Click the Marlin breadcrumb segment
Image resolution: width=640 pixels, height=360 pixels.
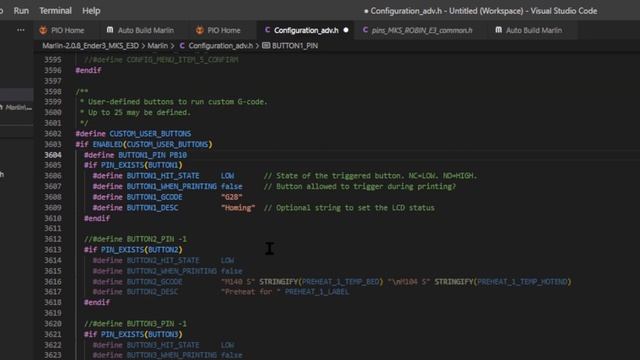pos(158,46)
